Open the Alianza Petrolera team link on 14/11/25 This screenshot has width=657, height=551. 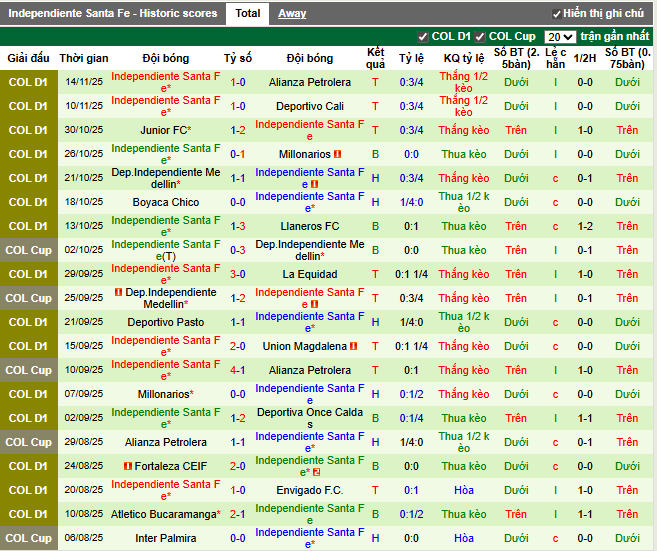pyautogui.click(x=310, y=82)
